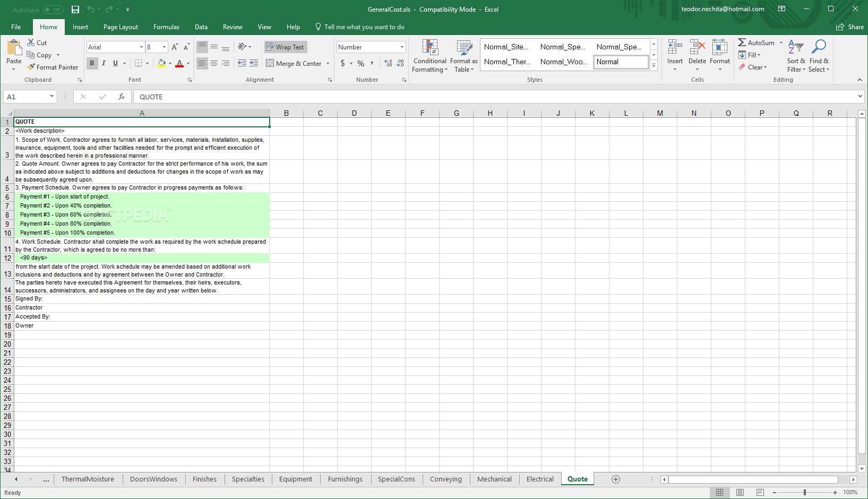Viewport: 868px width, 499px height.
Task: Decrease font size with the smaller A icon
Action: [x=186, y=47]
